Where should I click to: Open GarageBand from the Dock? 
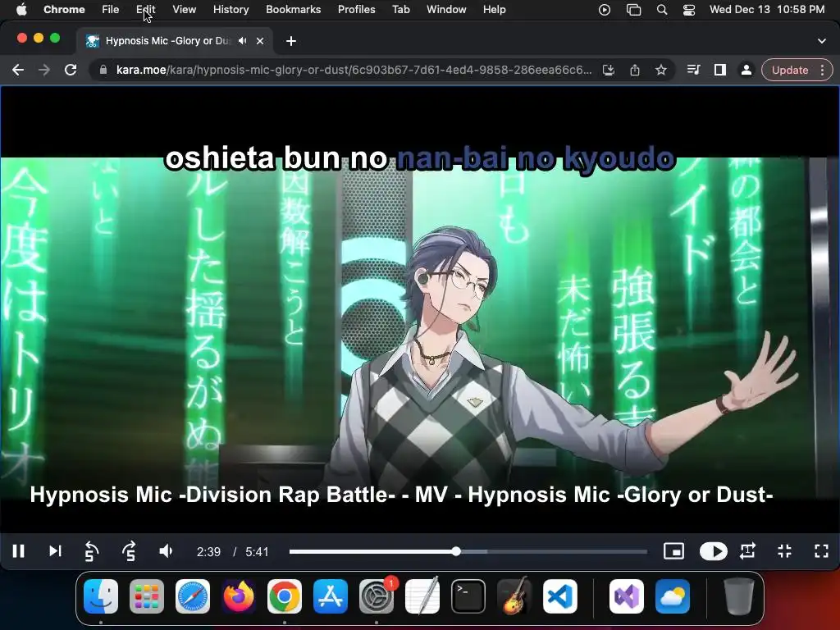pyautogui.click(x=514, y=596)
